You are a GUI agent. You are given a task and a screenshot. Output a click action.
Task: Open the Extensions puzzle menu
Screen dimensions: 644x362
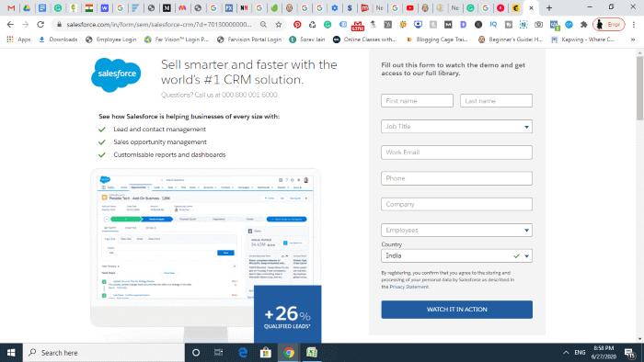coord(583,25)
